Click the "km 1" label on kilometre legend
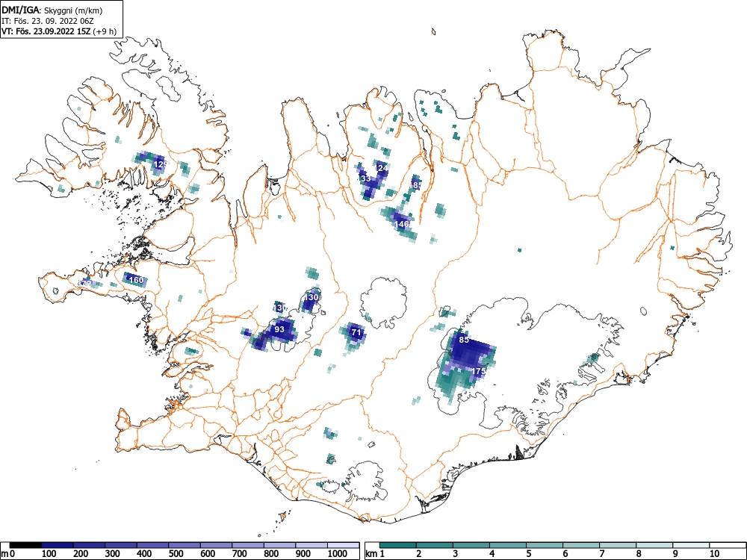 (376, 554)
